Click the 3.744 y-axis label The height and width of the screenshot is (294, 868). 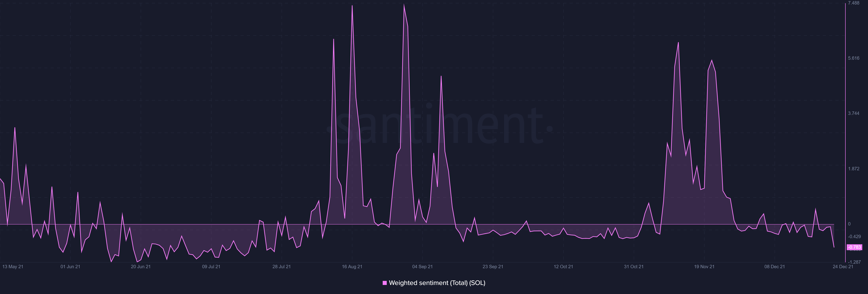coord(854,113)
